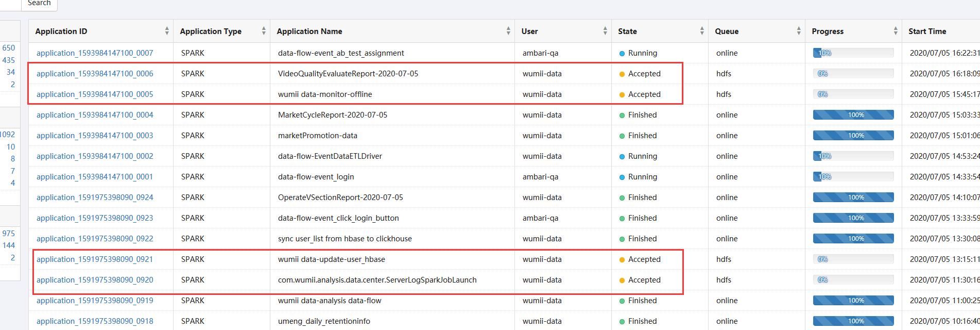
Task: Click sidebar number 1092 link
Action: point(7,135)
